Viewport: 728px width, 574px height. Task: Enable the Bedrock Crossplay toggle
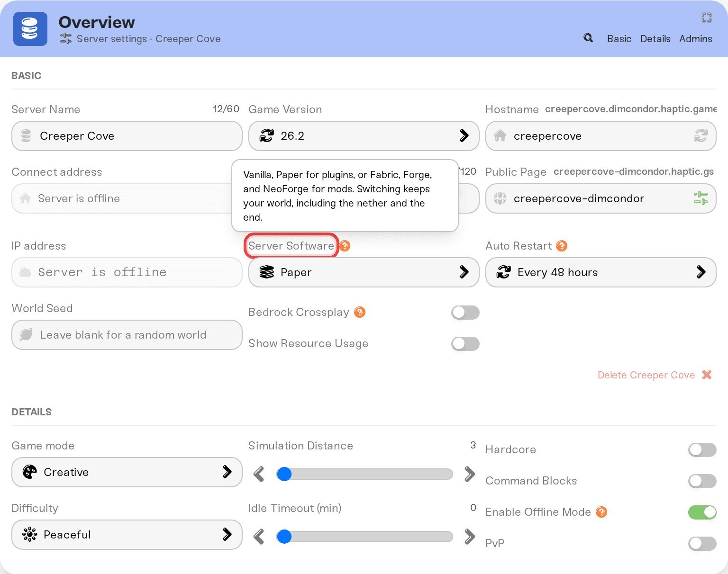point(465,313)
